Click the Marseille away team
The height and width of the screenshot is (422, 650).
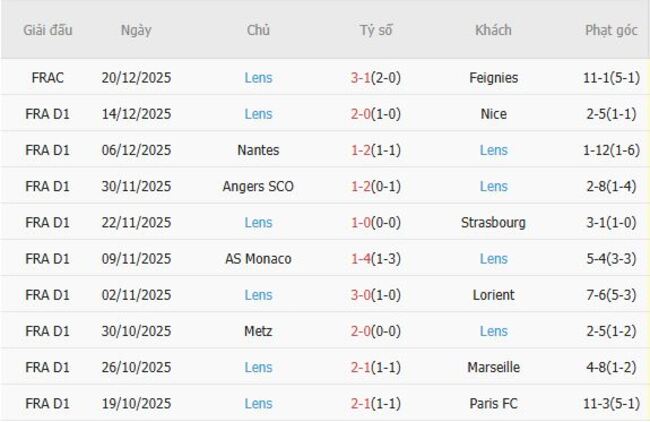coord(493,367)
